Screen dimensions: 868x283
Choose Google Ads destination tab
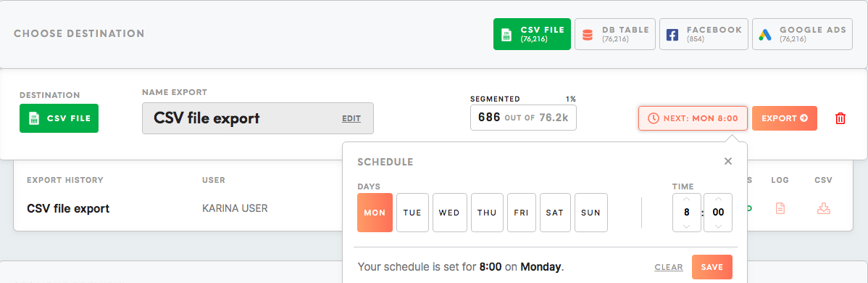coord(802,34)
